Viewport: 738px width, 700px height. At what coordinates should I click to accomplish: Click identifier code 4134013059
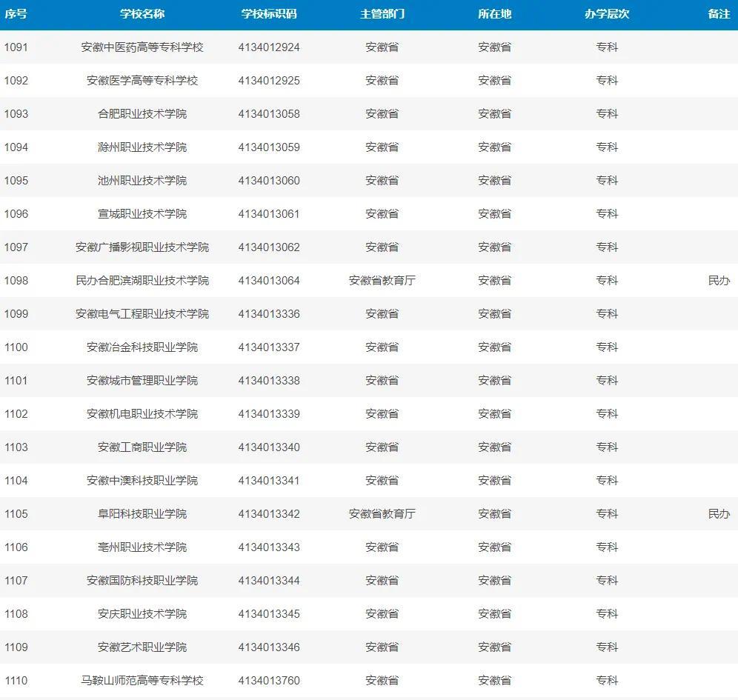pyautogui.click(x=269, y=147)
